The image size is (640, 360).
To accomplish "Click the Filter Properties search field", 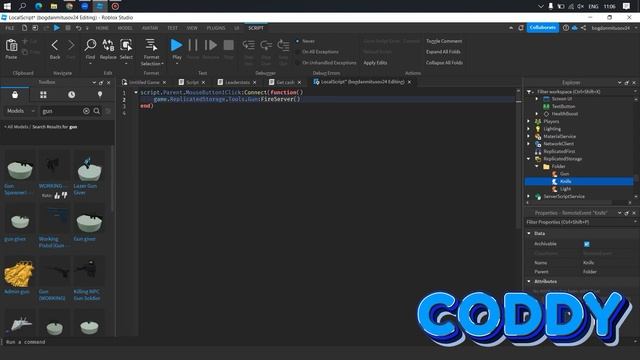I will coord(580,222).
